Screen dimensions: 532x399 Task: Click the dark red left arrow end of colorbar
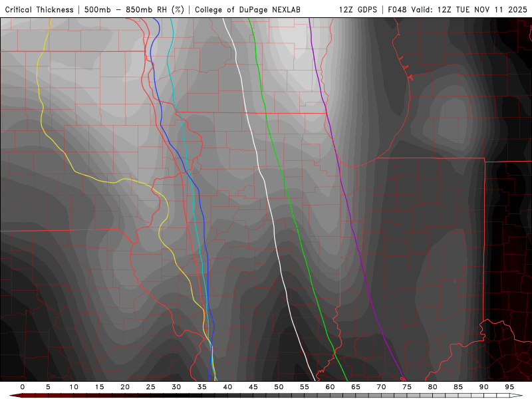[15, 396]
